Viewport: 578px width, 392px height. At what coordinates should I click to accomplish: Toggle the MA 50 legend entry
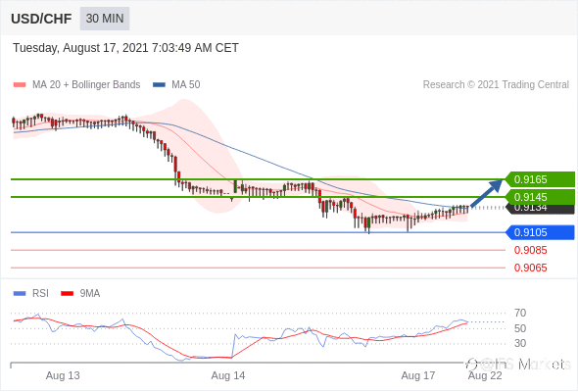coord(176,85)
